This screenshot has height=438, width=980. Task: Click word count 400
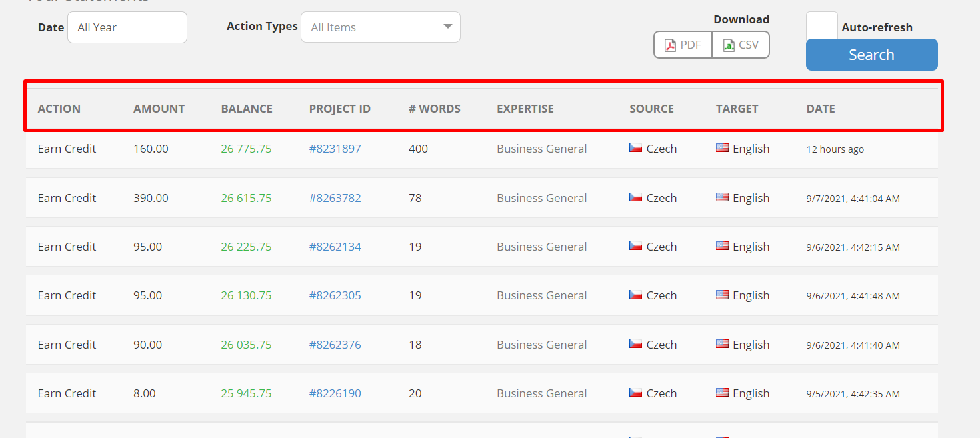point(418,149)
